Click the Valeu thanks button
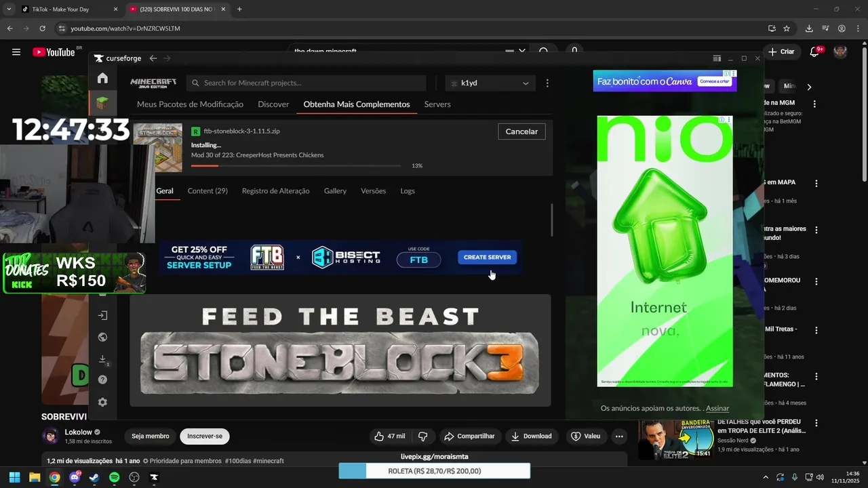This screenshot has width=868, height=488. [586, 436]
